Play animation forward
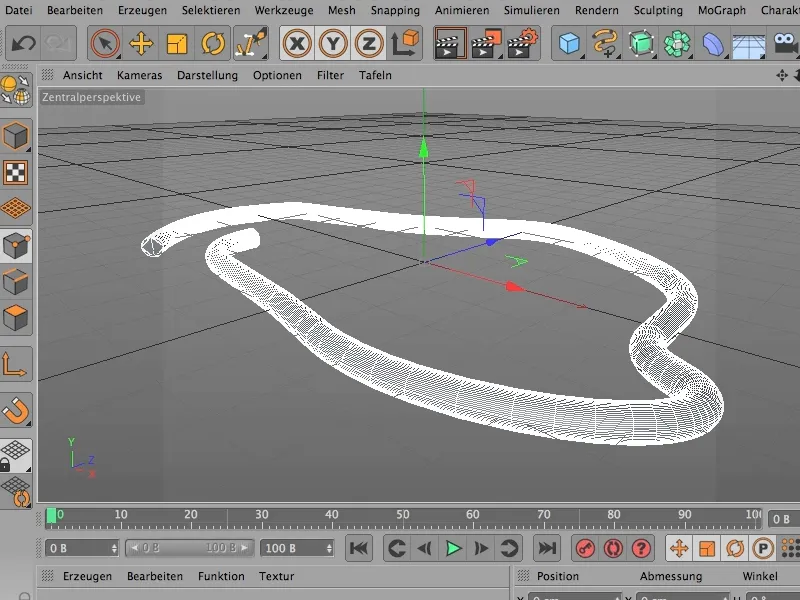Image resolution: width=800 pixels, height=600 pixels. [453, 548]
